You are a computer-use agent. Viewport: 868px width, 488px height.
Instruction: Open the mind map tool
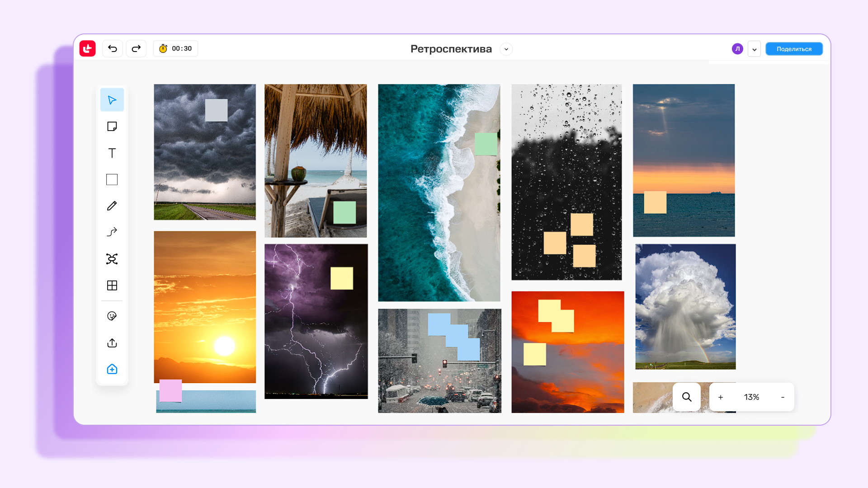click(x=112, y=259)
